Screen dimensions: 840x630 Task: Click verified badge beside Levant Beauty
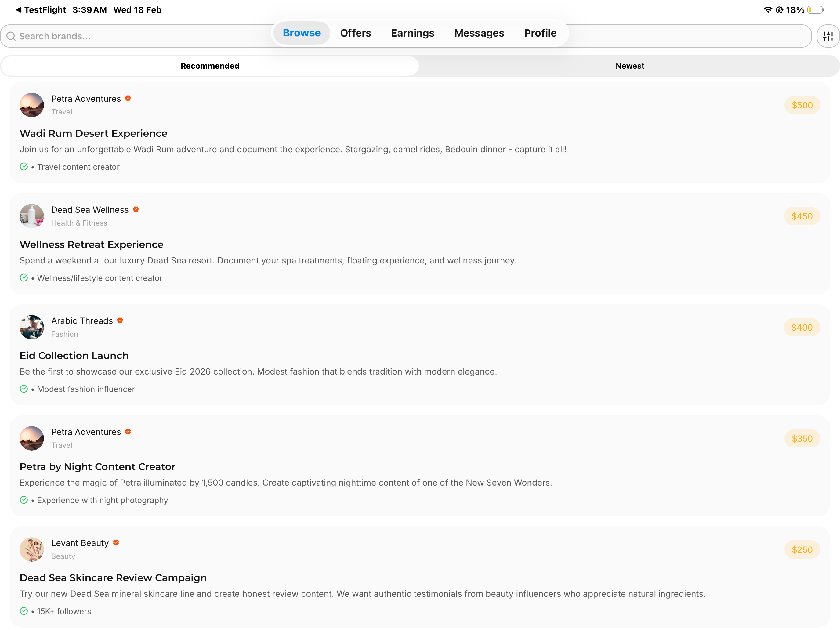(116, 543)
